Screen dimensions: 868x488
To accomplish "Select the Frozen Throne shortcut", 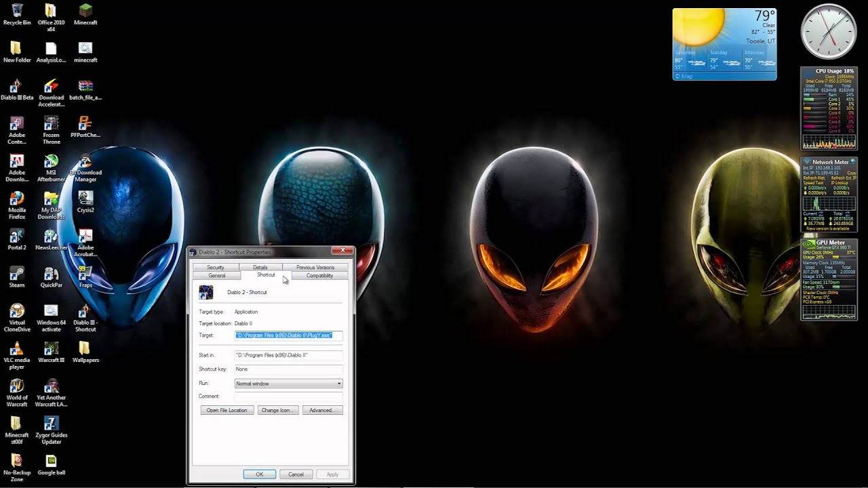I will [51, 130].
